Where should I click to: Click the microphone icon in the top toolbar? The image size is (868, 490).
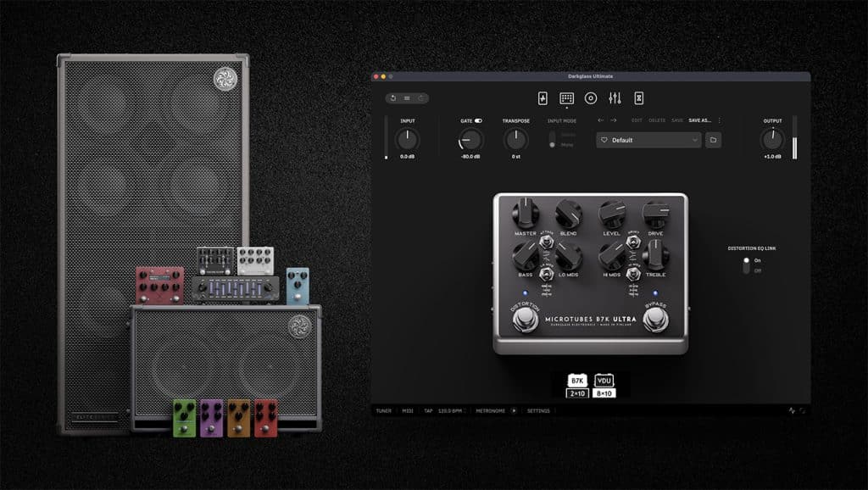click(x=590, y=97)
